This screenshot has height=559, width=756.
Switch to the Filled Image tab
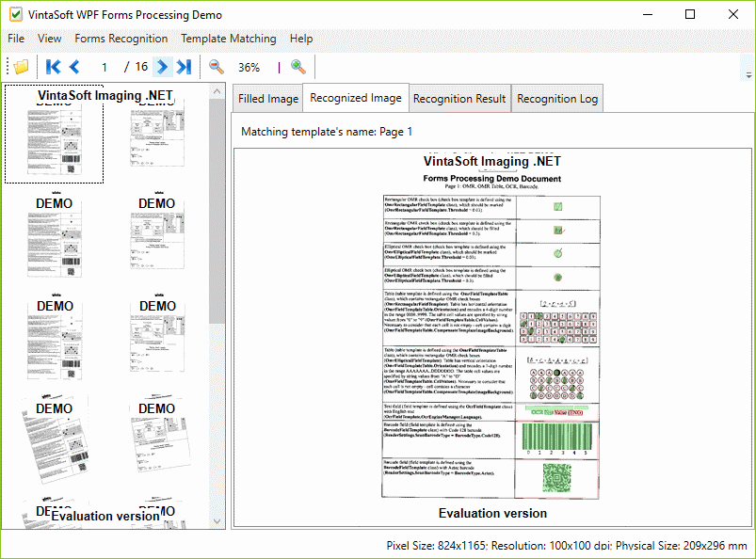[x=268, y=99]
